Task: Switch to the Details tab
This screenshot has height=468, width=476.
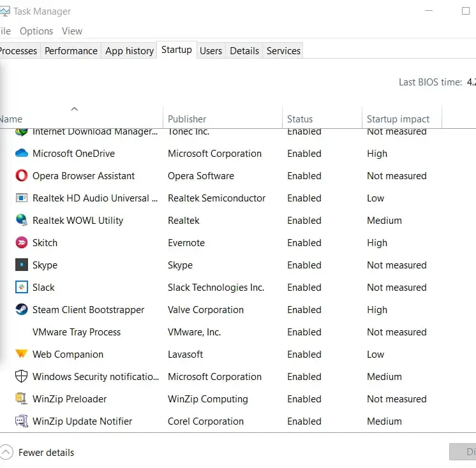Action: pos(244,50)
